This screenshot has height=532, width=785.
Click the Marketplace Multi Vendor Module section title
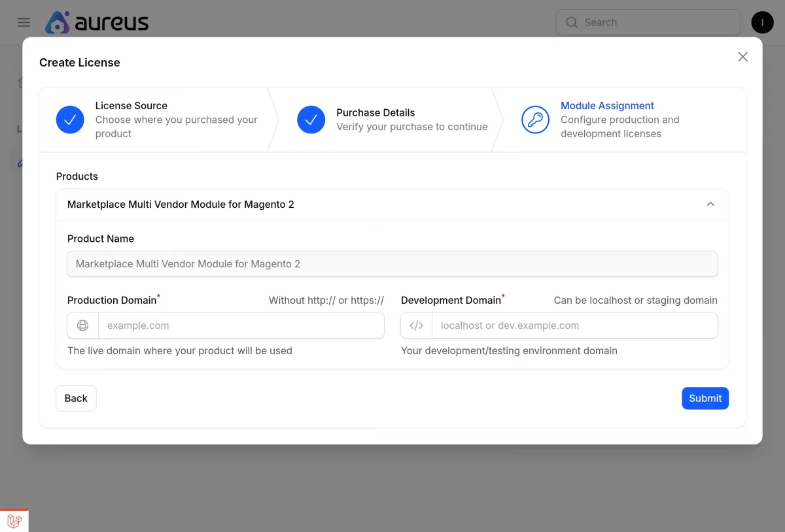coord(181,205)
